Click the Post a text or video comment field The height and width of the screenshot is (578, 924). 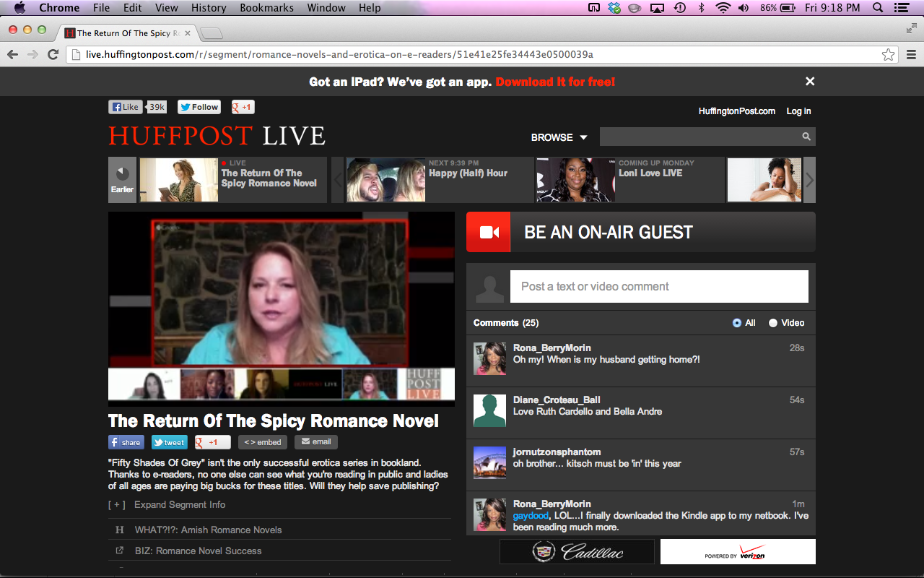tap(659, 287)
